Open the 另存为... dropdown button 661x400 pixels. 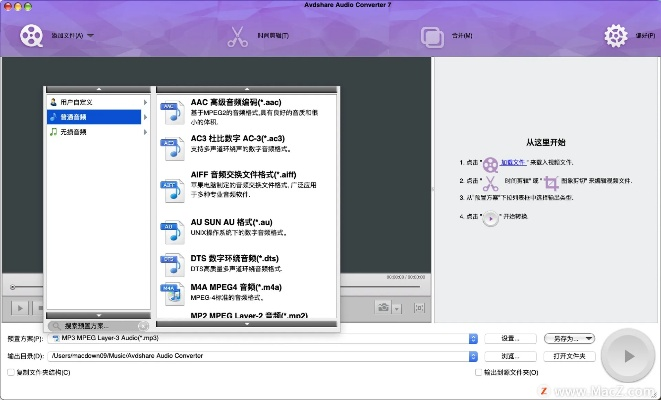[569, 338]
